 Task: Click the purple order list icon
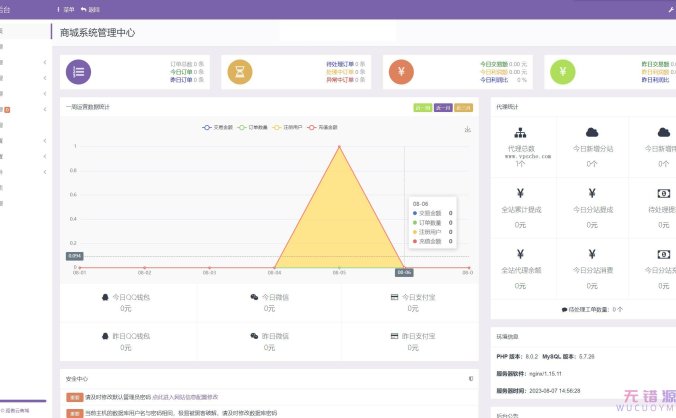(x=78, y=72)
